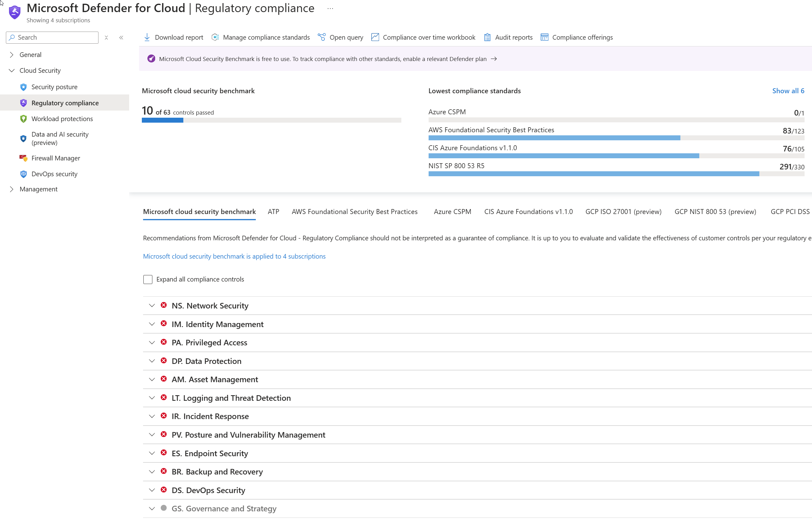Screen dimensions: 812x529
Task: Click the magnifier icon in search box
Action: (x=12, y=37)
